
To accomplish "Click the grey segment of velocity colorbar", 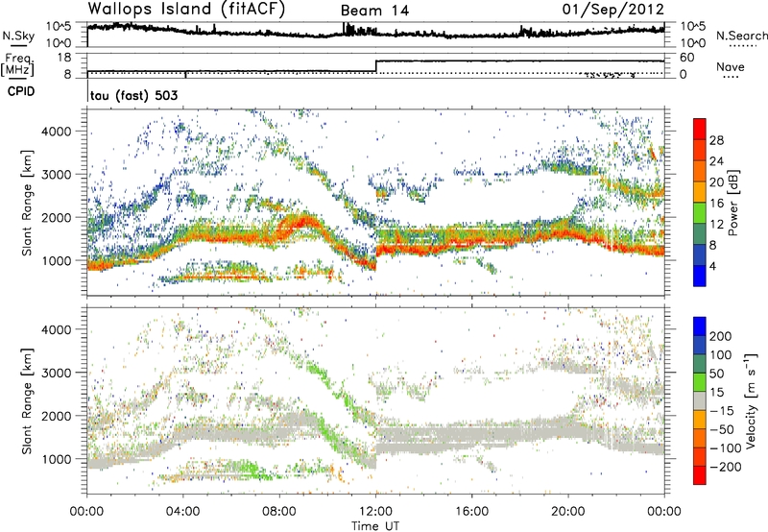I will 700,400.
